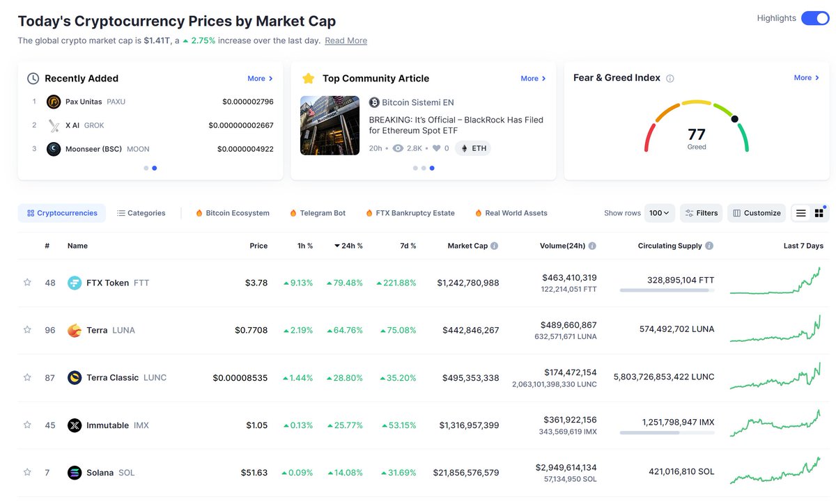
Task: Switch to the Categories tab
Action: [x=141, y=213]
